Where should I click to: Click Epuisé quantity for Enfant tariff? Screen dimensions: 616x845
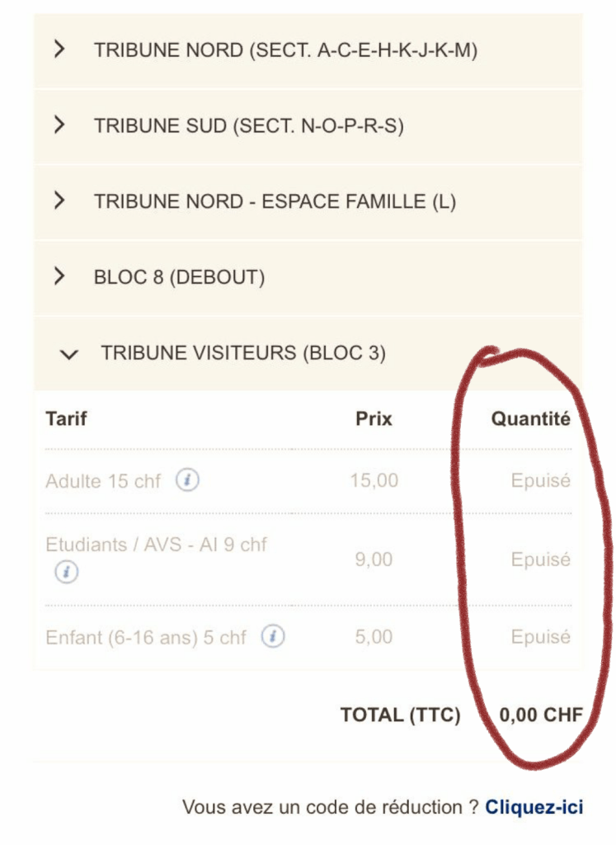coord(540,637)
